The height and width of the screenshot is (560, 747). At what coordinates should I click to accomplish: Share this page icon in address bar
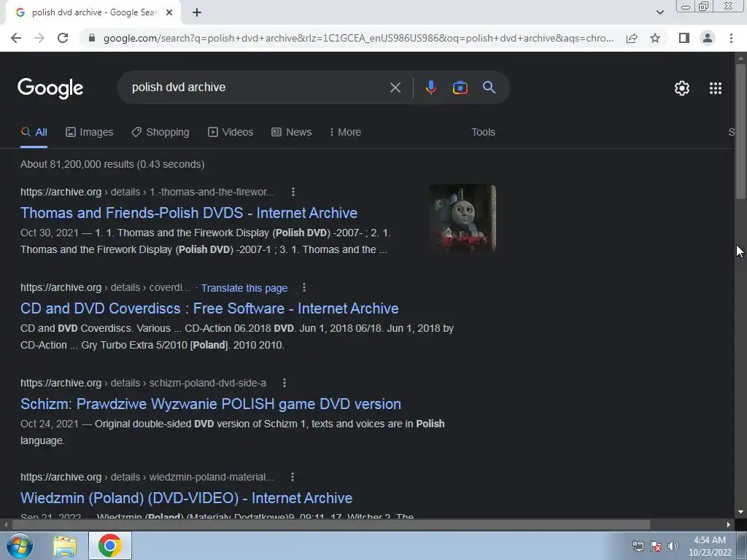(x=632, y=38)
